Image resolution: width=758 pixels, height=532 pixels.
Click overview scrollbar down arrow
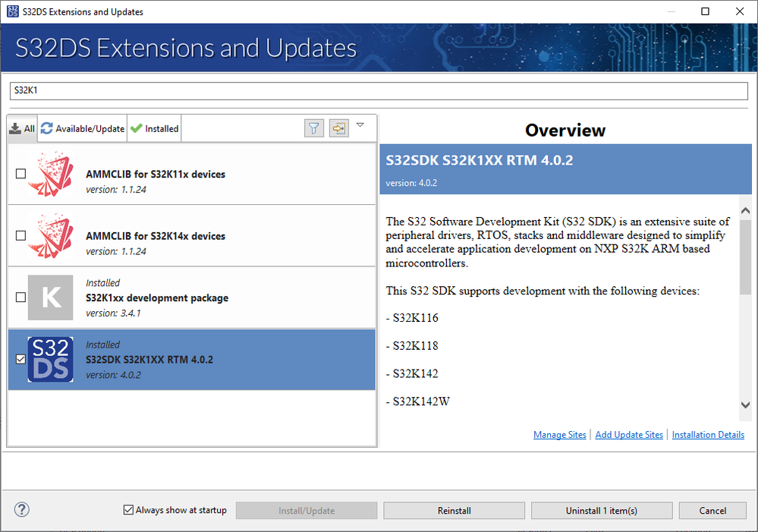tap(745, 405)
